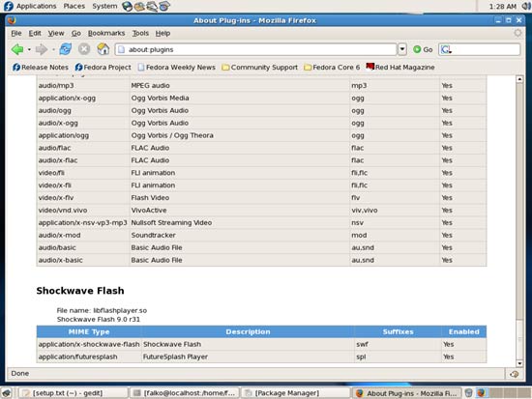The height and width of the screenshot is (399, 532).
Task: Click the Google search box
Action: point(480,49)
